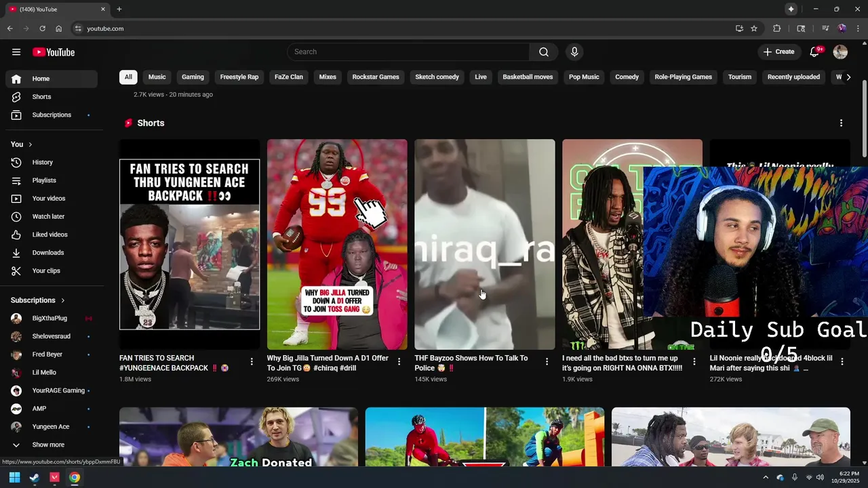868x488 pixels.
Task: Expand the You section chevron
Action: [x=31, y=144]
